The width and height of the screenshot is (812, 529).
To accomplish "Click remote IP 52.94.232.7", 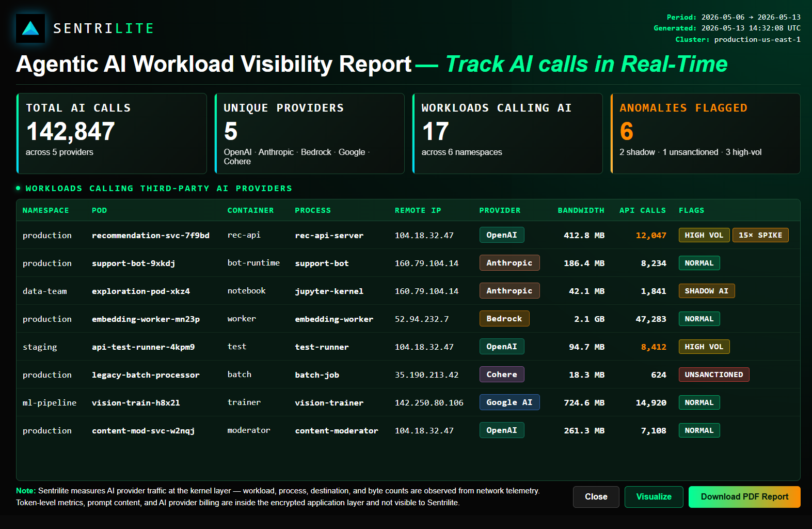I will tap(422, 319).
